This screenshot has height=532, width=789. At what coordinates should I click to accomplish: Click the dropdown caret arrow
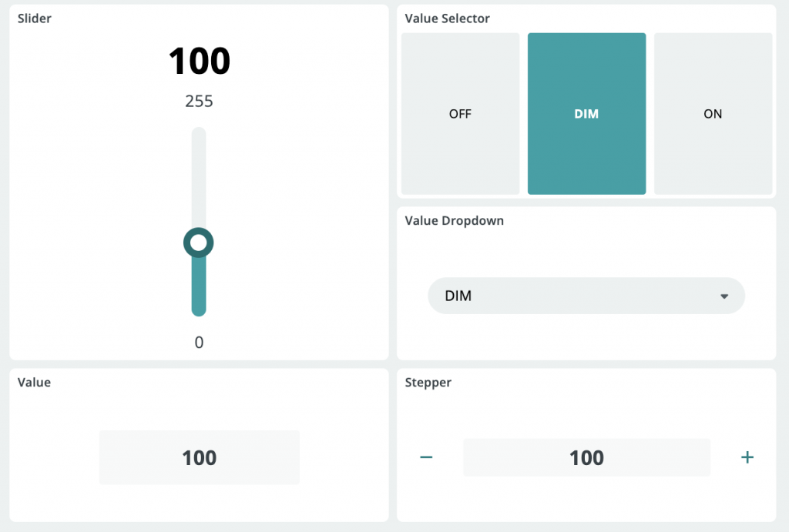[x=724, y=296]
